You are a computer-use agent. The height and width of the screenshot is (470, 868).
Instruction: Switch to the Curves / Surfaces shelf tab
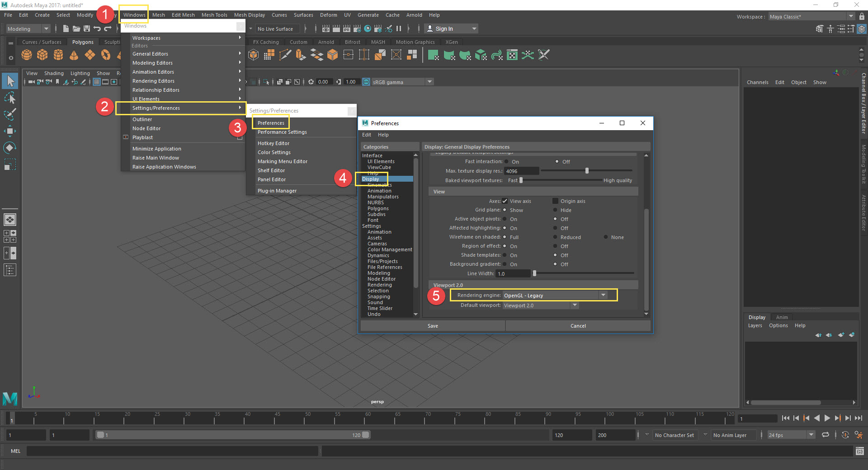pyautogui.click(x=42, y=42)
